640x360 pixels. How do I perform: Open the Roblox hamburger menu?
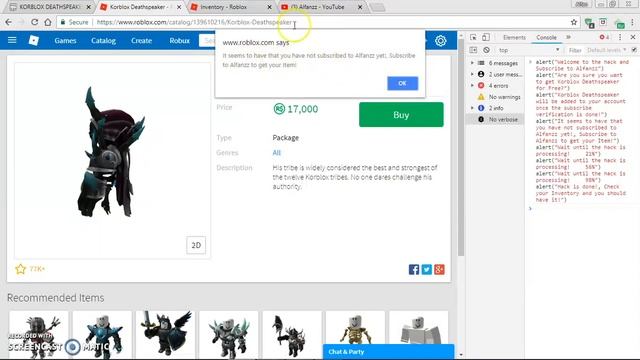pyautogui.click(x=12, y=40)
